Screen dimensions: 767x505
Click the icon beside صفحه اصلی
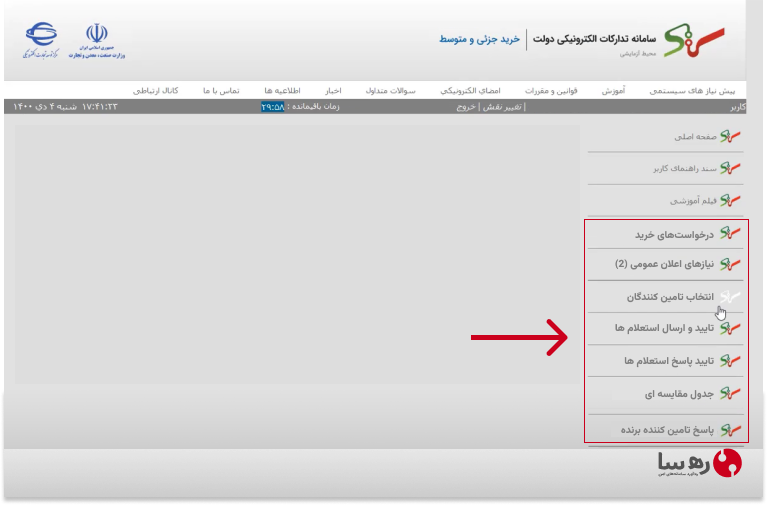pyautogui.click(x=730, y=136)
